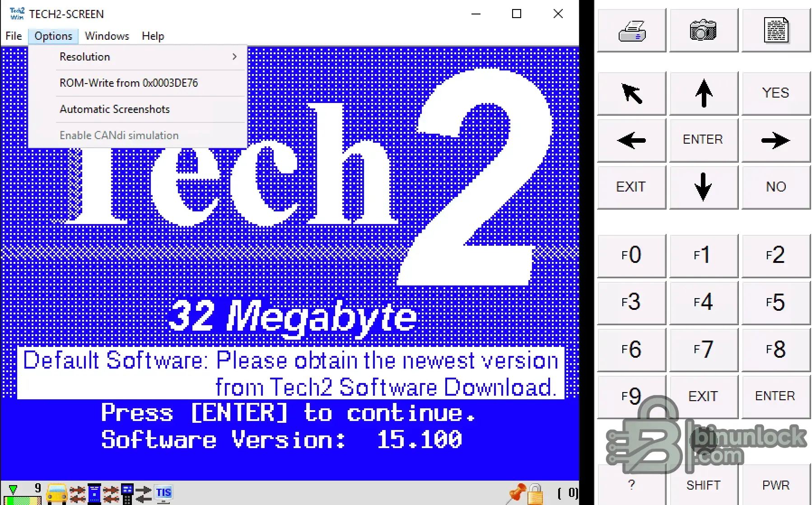
Task: Minimize the TECH2-SCREEN window
Action: 476,14
